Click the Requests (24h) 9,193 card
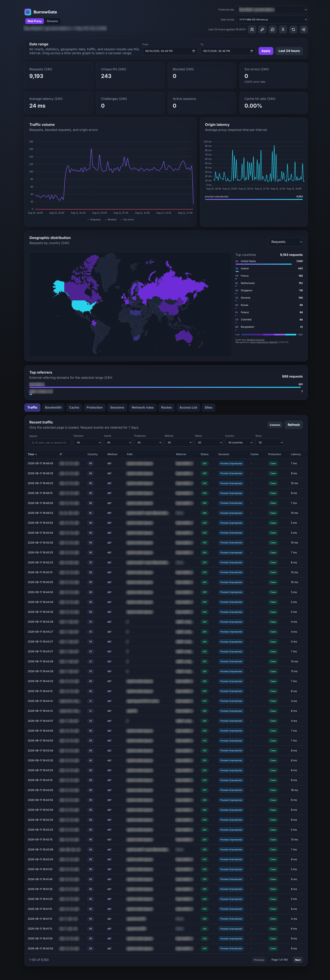 point(58,75)
